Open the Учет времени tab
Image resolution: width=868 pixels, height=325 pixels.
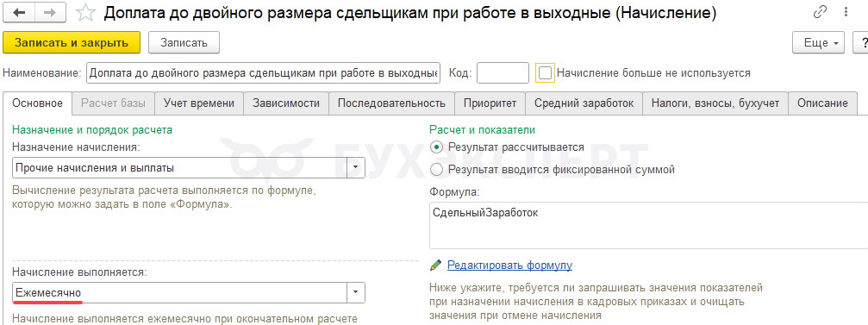point(198,103)
